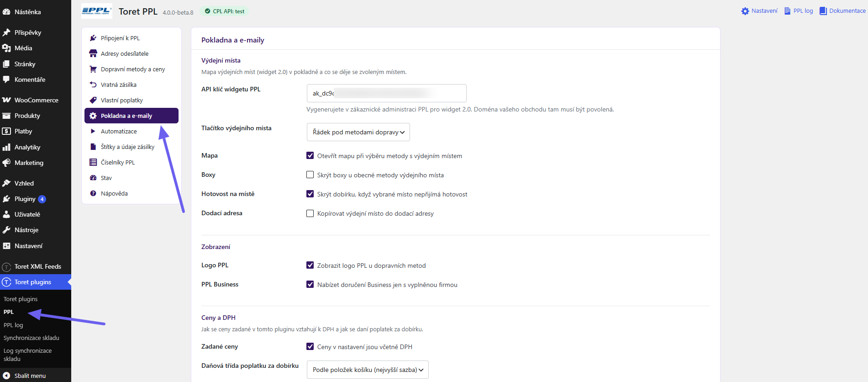The width and height of the screenshot is (868, 382).
Task: Click the Číselníky PPL list icon
Action: [93, 162]
